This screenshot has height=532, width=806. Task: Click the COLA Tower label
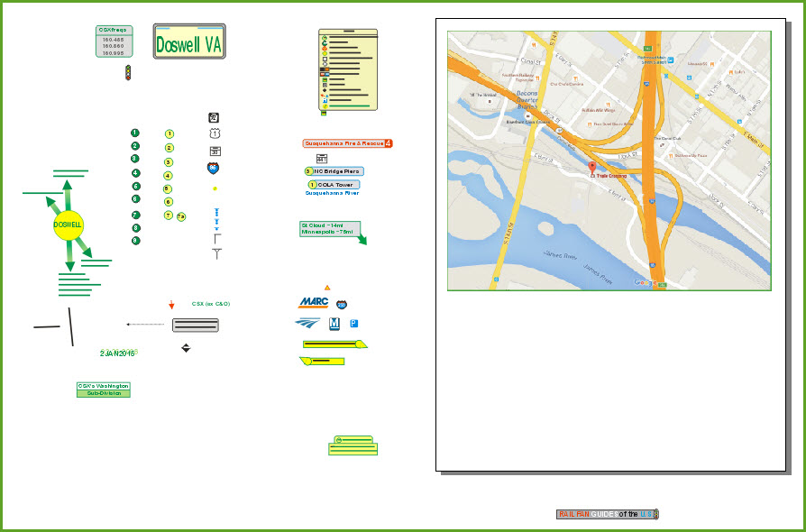click(334, 184)
